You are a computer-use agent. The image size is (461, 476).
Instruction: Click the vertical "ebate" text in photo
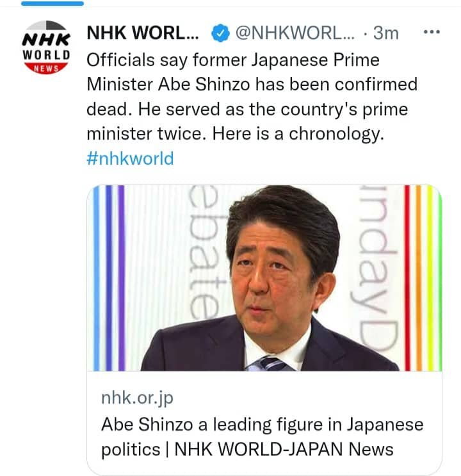tap(206, 252)
